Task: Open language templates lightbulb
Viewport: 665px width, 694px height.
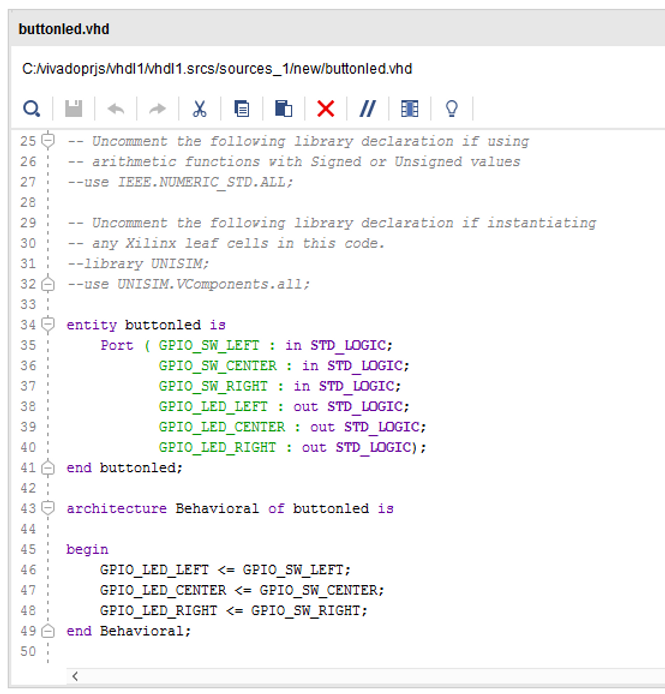Action: point(451,109)
